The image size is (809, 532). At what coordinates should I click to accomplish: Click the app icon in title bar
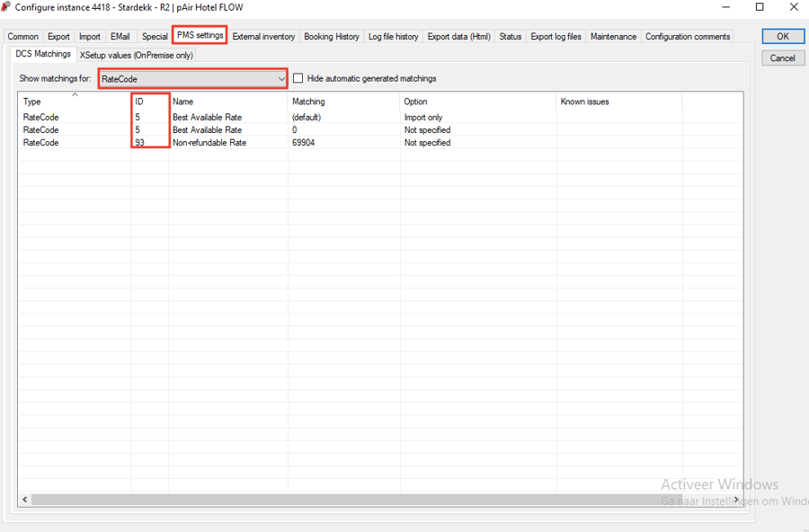coord(6,7)
